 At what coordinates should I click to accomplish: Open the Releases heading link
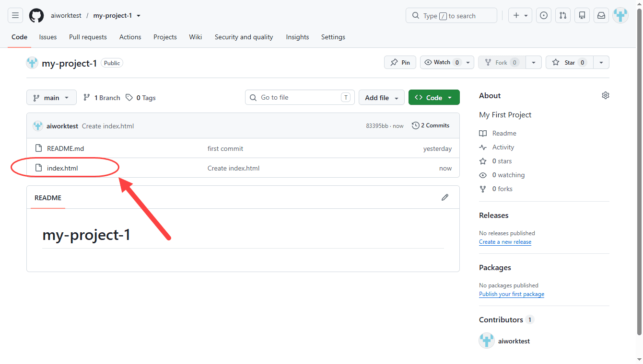494,215
